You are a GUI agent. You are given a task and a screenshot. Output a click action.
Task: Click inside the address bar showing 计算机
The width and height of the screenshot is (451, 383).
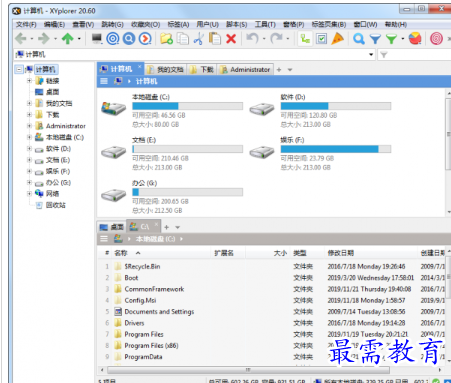pyautogui.click(x=195, y=55)
